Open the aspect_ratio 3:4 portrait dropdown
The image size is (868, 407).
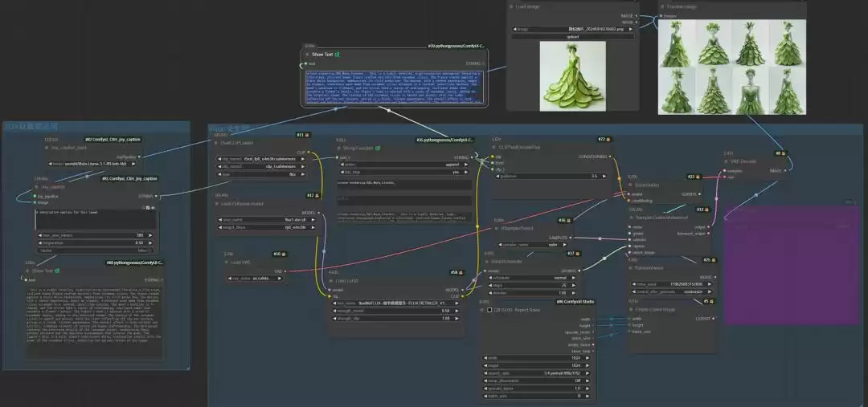[x=536, y=372]
